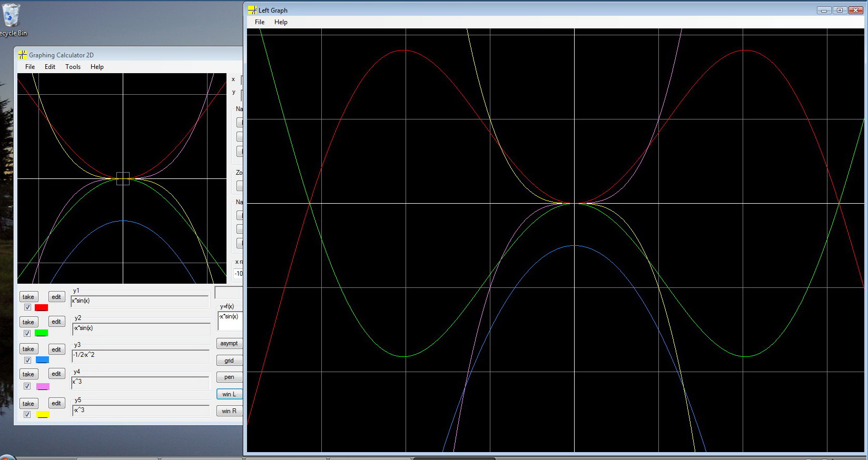Click the small preview graph in calculator window
868x460 pixels.
click(x=122, y=178)
